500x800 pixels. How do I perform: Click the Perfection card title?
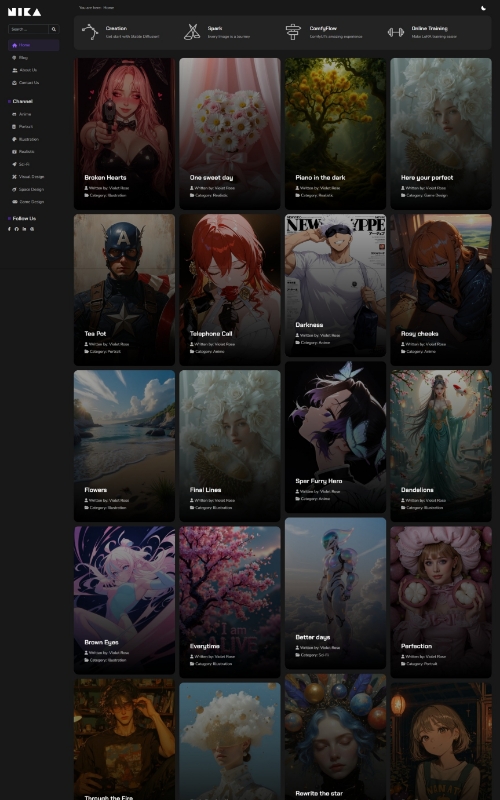click(x=416, y=646)
